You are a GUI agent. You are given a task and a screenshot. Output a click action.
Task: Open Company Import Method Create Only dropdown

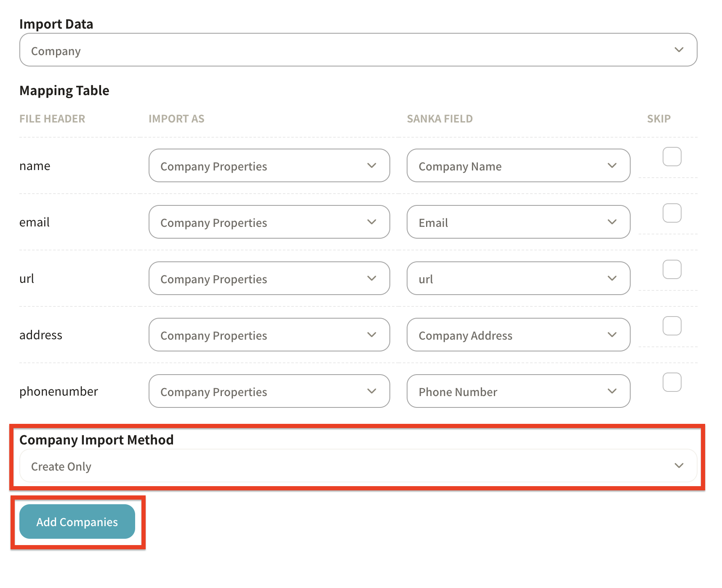point(358,466)
